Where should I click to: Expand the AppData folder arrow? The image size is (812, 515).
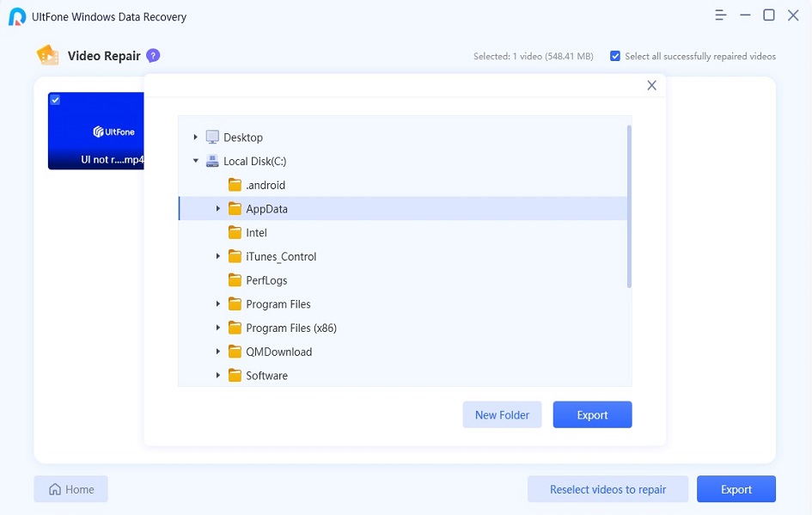[218, 208]
